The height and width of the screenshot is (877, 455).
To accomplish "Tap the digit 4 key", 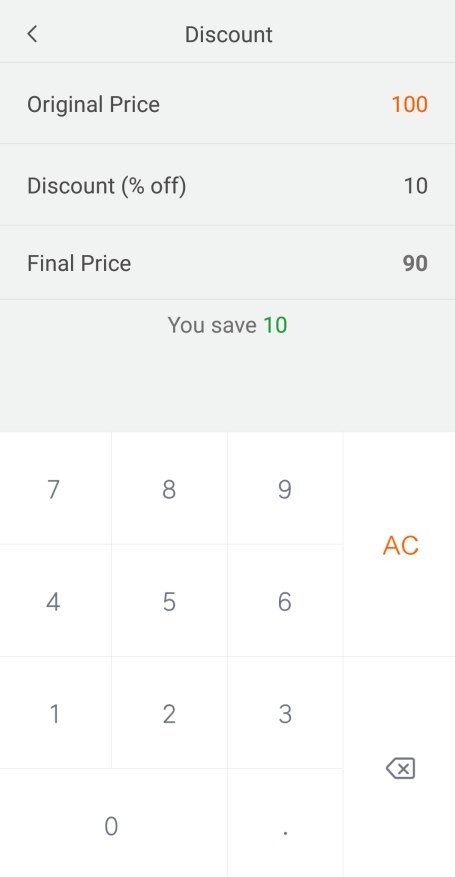I will [54, 601].
